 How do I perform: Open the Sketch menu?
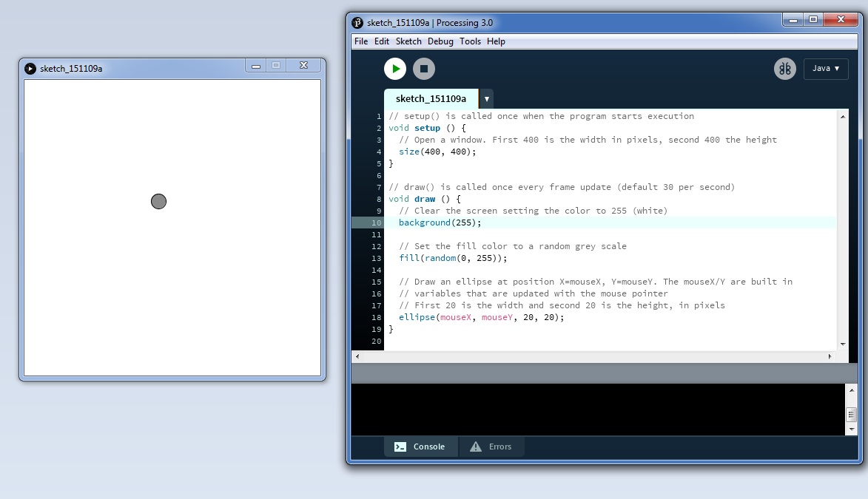[x=408, y=41]
